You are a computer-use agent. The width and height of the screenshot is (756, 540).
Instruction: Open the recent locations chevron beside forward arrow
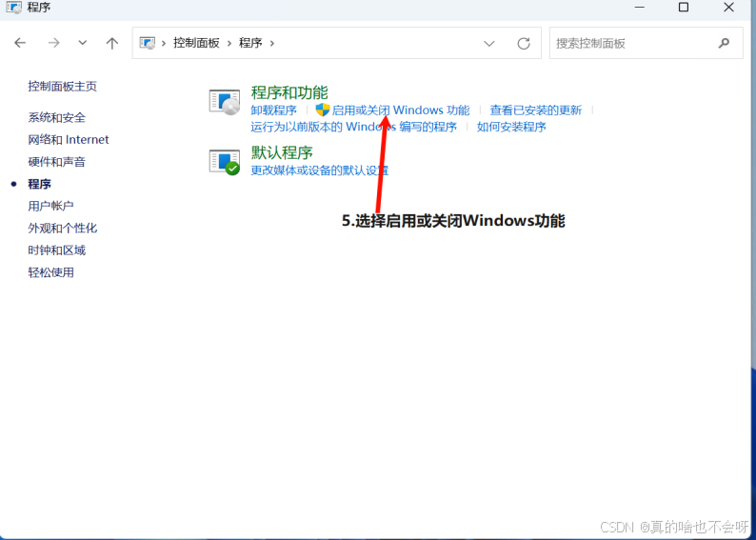pyautogui.click(x=83, y=43)
